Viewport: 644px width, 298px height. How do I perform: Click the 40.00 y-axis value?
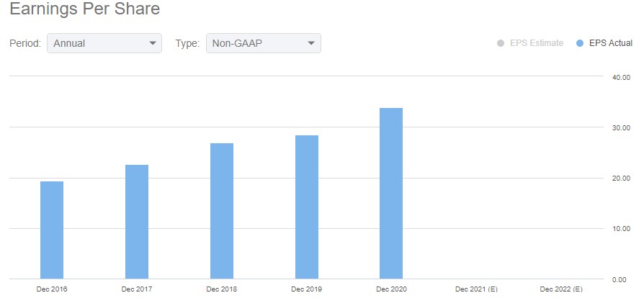point(622,77)
